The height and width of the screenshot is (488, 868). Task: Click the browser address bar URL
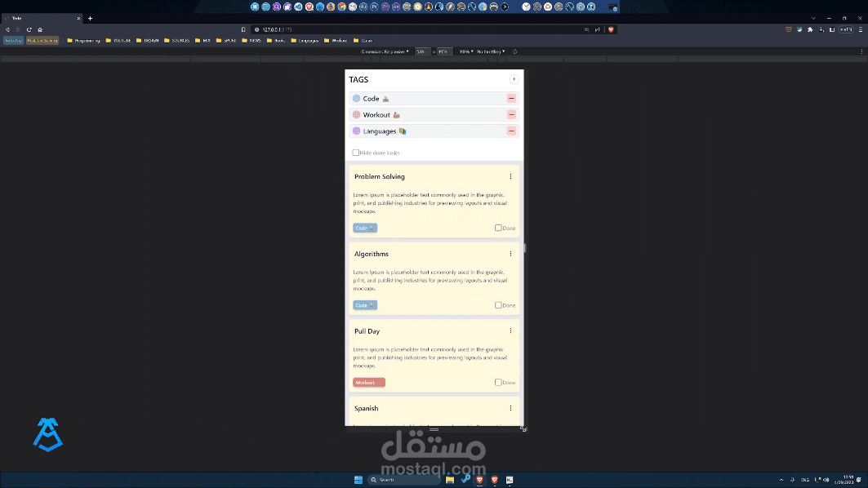(277, 30)
